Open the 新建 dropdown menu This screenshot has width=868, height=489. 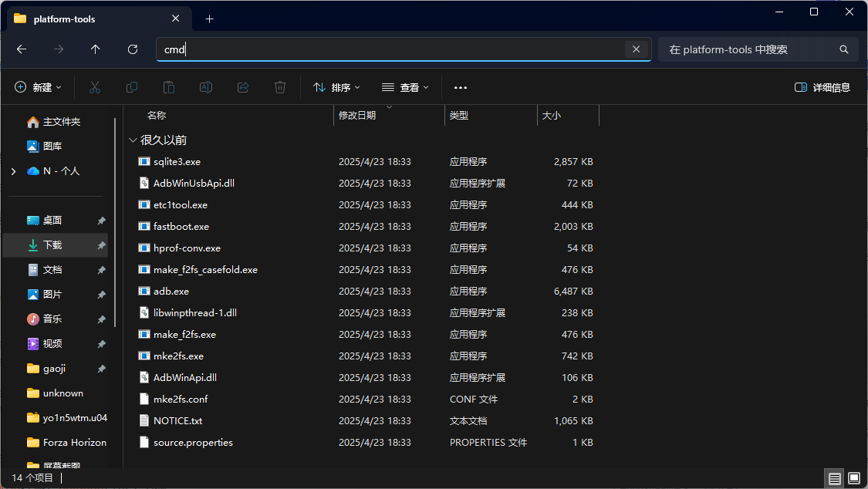[39, 88]
